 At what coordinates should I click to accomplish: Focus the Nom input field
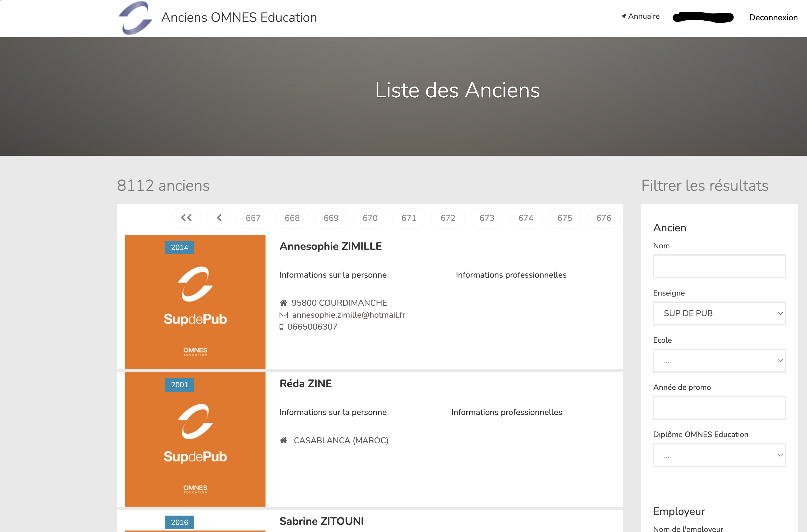point(719,266)
